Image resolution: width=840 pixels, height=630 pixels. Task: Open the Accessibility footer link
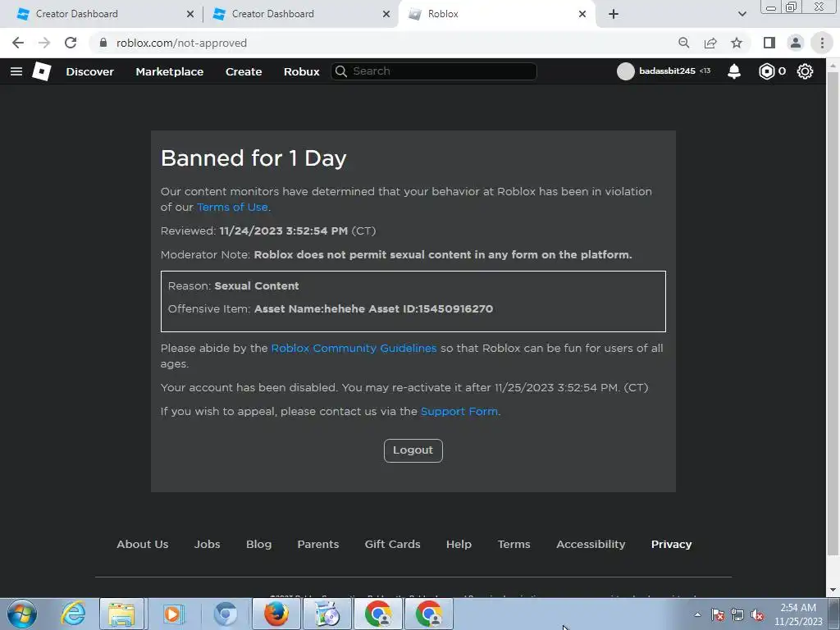[591, 545]
